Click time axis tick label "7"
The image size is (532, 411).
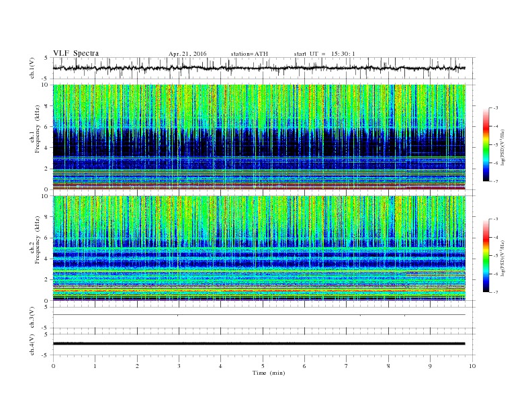[x=347, y=366]
